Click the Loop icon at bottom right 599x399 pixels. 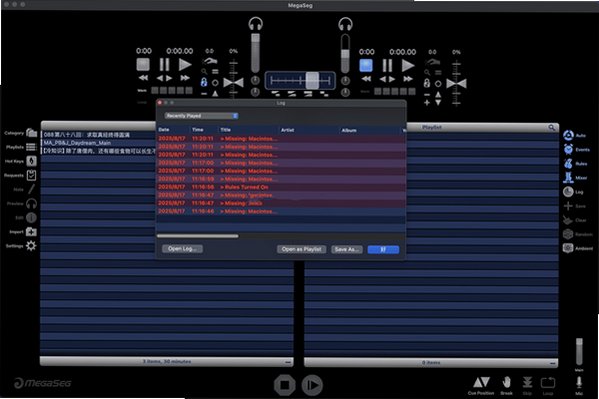(x=548, y=383)
